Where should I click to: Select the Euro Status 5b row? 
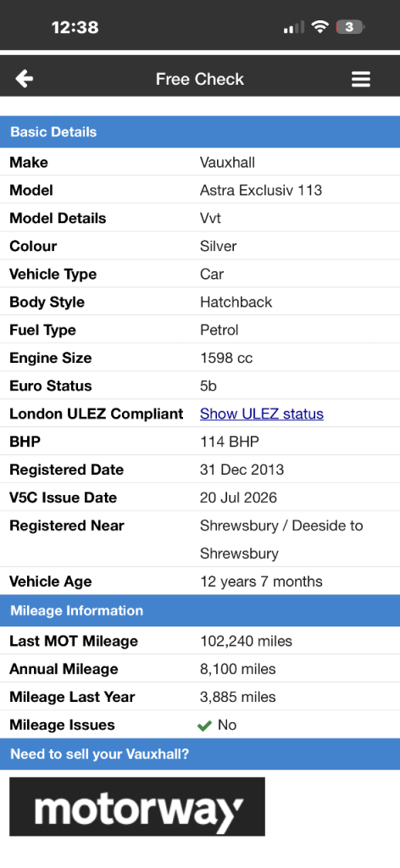pyautogui.click(x=200, y=386)
